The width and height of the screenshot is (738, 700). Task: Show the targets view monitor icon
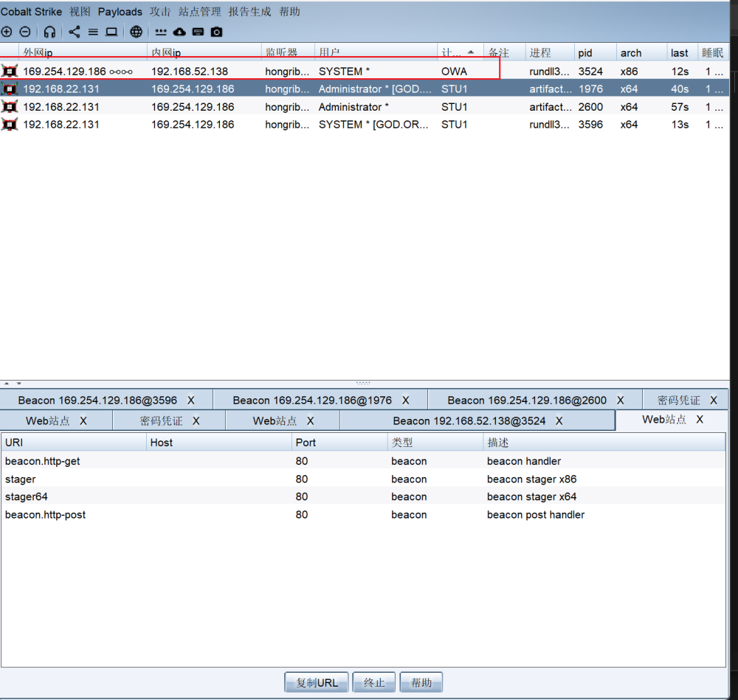(x=111, y=32)
